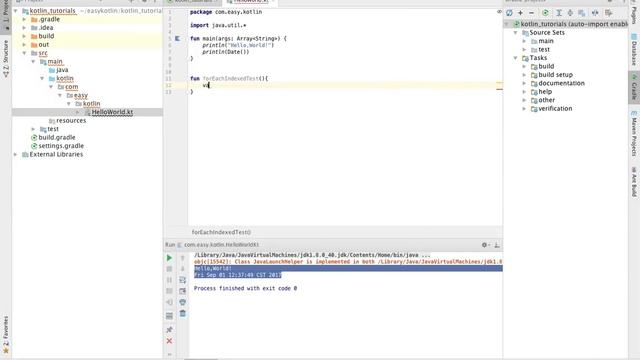Toggle offline mode icon in Gradle toolbar
This screenshot has width=640, height=360.
tap(595, 13)
